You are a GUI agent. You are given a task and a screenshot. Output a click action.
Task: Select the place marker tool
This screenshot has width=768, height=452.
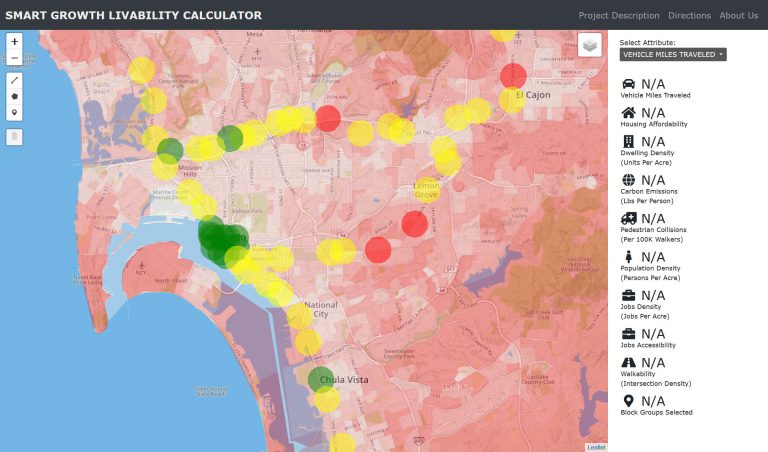pyautogui.click(x=14, y=113)
